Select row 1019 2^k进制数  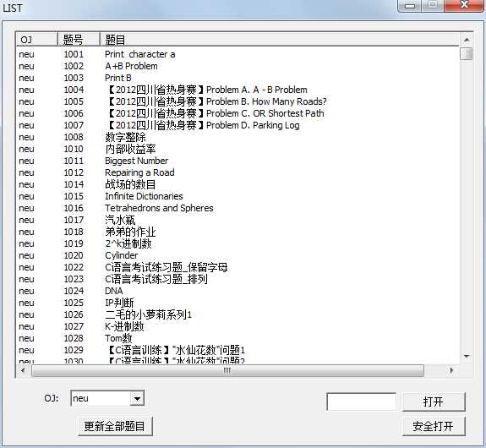click(238, 243)
